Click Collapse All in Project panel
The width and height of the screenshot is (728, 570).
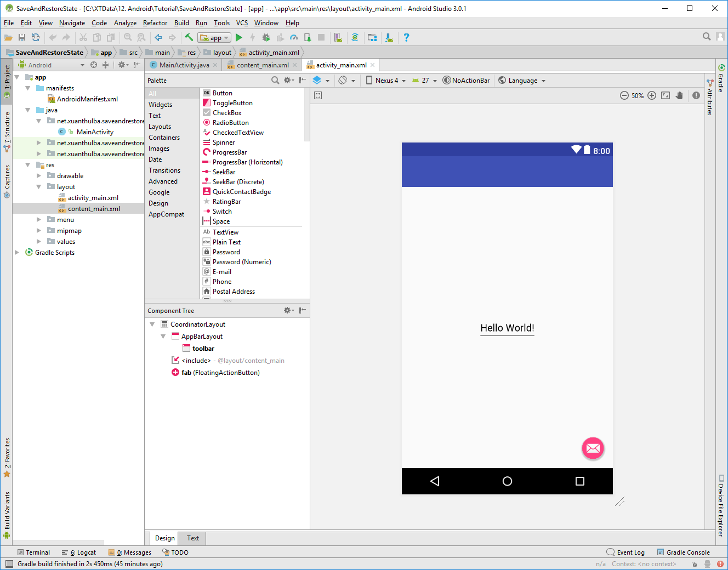[105, 65]
